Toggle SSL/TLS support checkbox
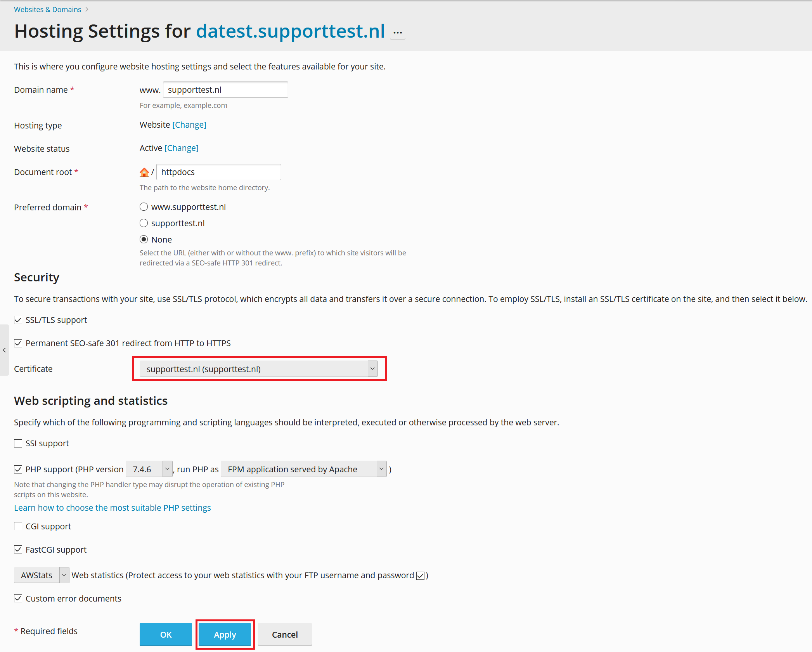This screenshot has height=652, width=812. pos(18,320)
